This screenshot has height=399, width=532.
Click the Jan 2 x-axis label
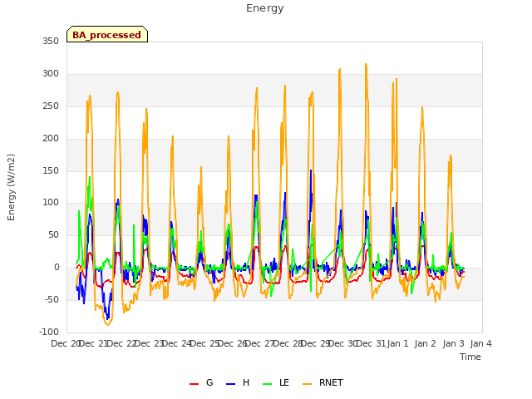click(425, 343)
